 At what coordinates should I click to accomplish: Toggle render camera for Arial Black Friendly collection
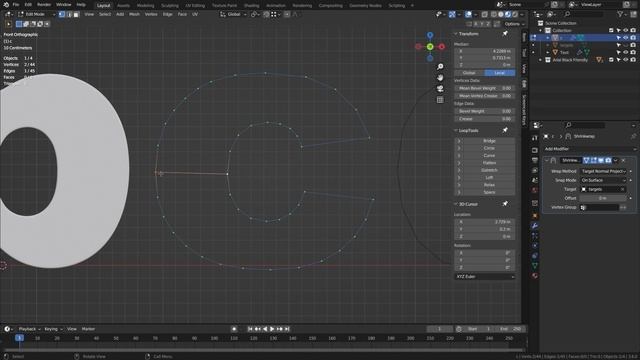click(x=633, y=60)
